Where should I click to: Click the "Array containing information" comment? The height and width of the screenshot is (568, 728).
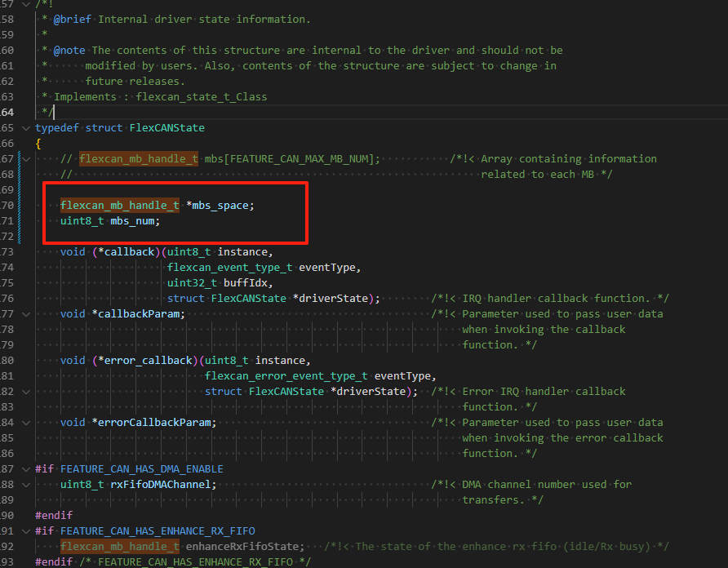(569, 159)
